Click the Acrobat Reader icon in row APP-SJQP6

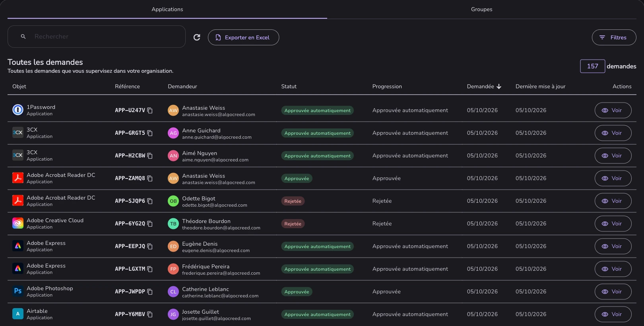pyautogui.click(x=18, y=200)
